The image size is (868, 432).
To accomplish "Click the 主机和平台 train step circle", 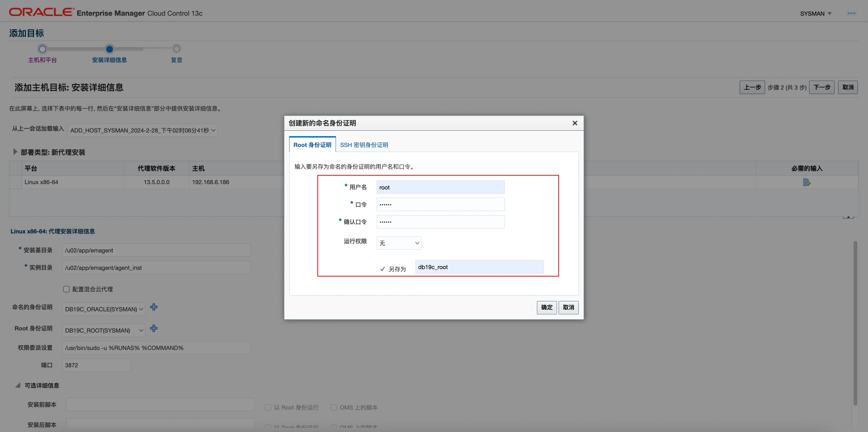I will (42, 49).
